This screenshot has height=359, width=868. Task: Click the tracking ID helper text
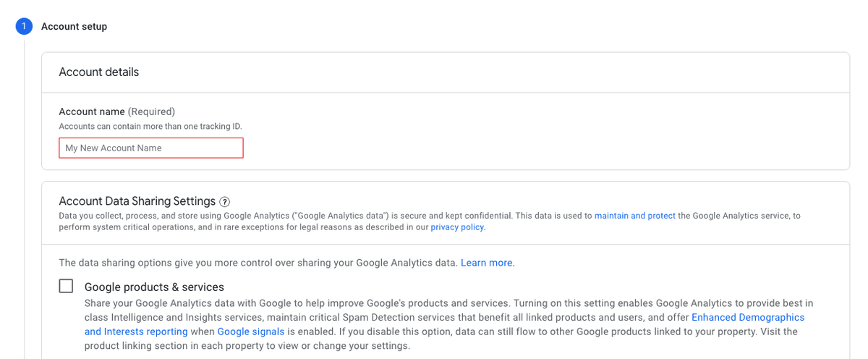(x=150, y=126)
